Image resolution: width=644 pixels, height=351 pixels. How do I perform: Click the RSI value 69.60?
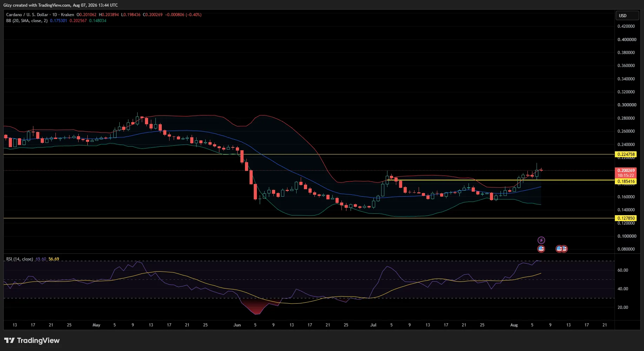pyautogui.click(x=41, y=259)
